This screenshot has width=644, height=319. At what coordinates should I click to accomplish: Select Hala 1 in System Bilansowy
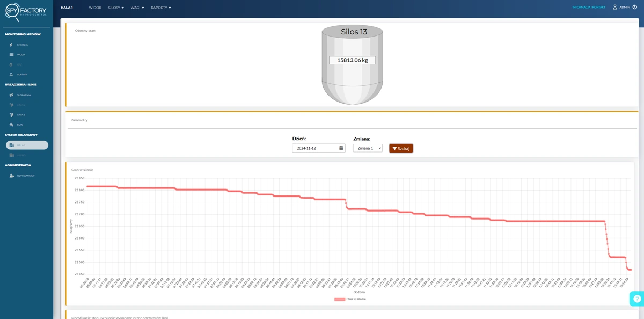tap(27, 146)
